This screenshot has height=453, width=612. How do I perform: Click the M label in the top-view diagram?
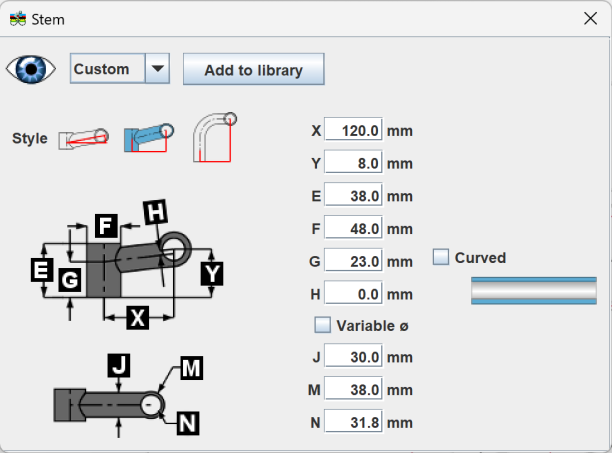[x=192, y=368]
